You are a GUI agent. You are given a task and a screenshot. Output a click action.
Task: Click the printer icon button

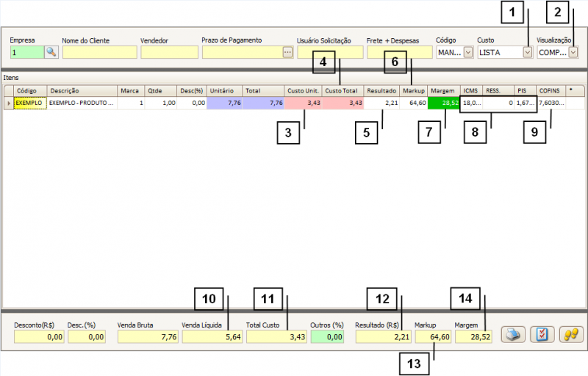[x=513, y=335]
